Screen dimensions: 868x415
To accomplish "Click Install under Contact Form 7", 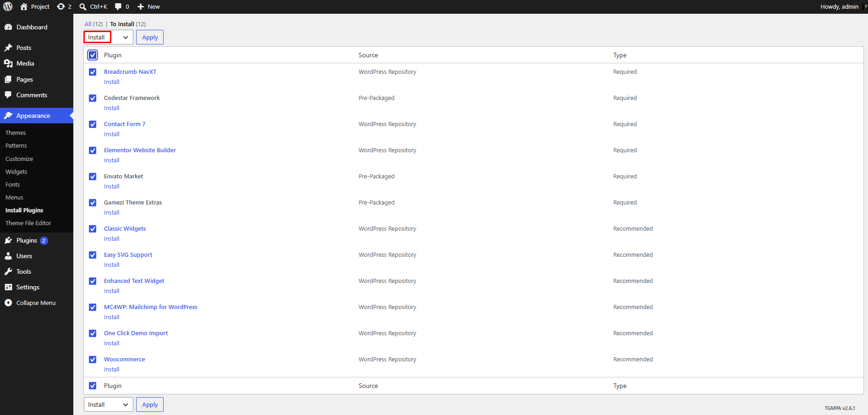I will (111, 134).
